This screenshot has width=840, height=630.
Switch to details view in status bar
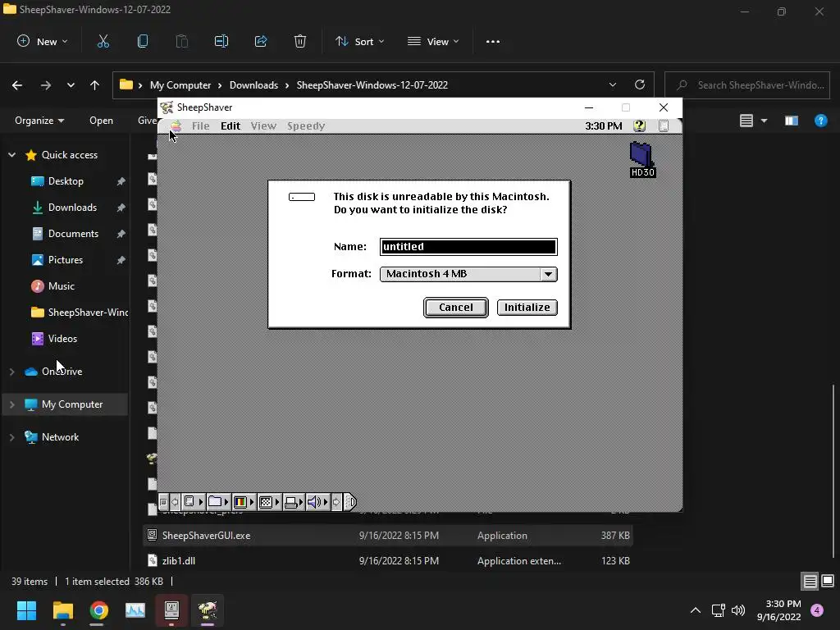point(810,582)
